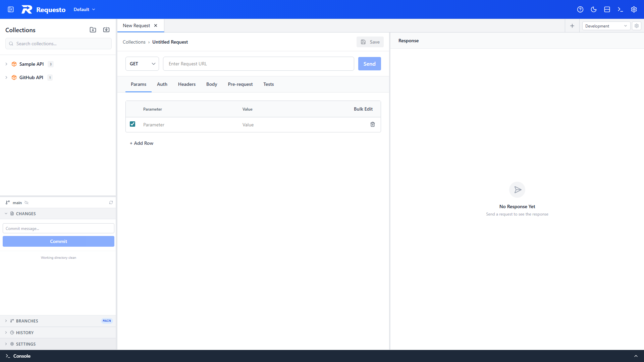The height and width of the screenshot is (362, 644).
Task: Click the MAIN badge in Branches
Action: pos(107,321)
